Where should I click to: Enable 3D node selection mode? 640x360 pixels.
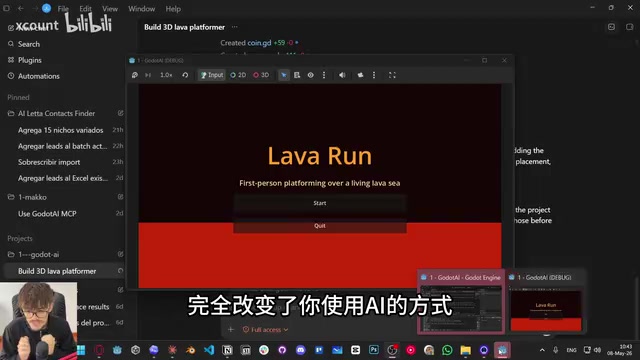(261, 75)
